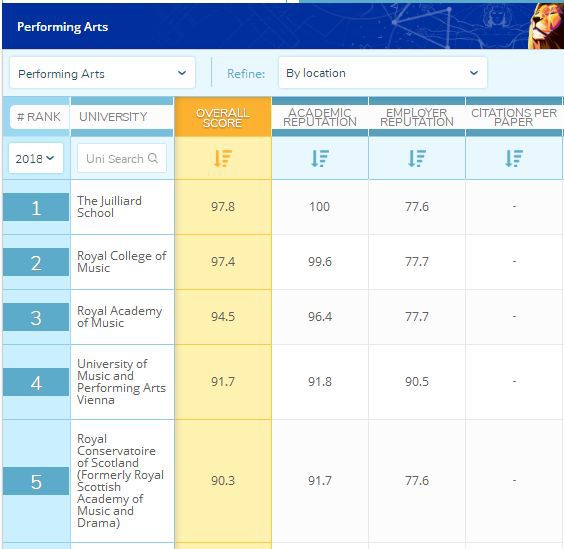Open Royal College of Music link
The image size is (564, 549).
pyautogui.click(x=122, y=262)
